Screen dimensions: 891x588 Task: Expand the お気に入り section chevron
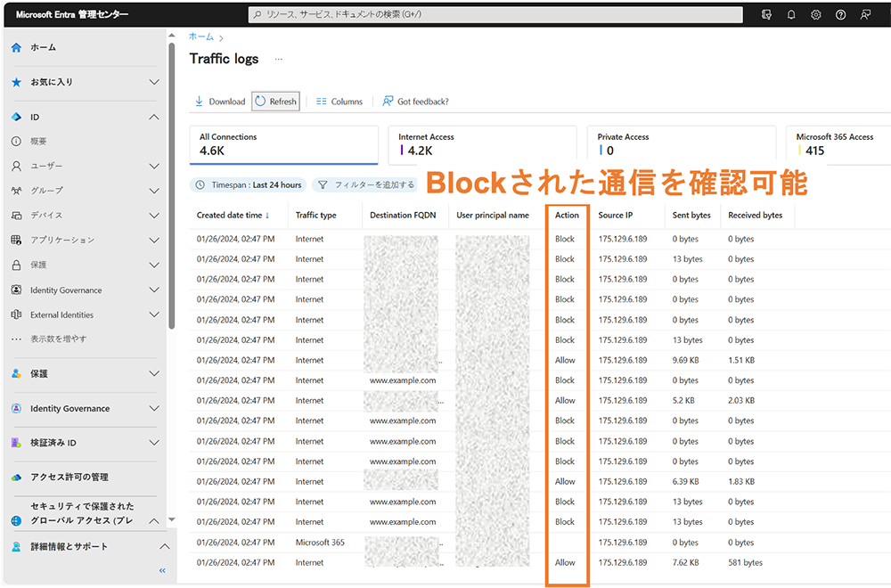(154, 82)
